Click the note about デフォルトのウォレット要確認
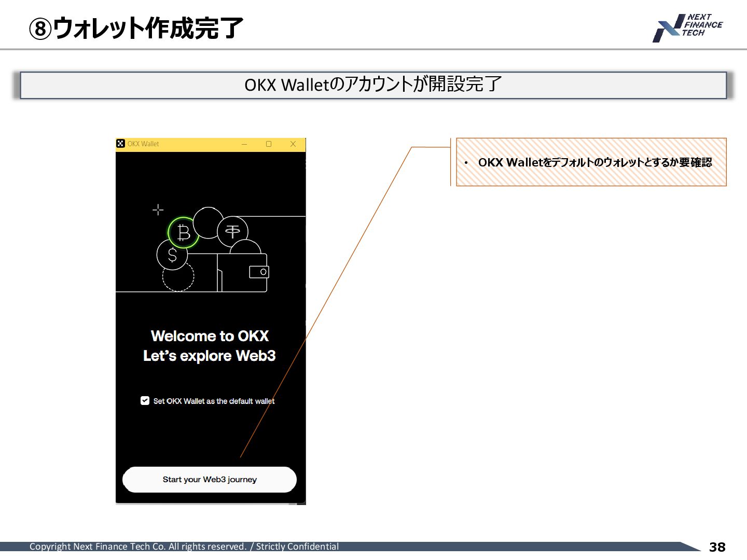Screen dimensions: 747x560 coord(591,162)
